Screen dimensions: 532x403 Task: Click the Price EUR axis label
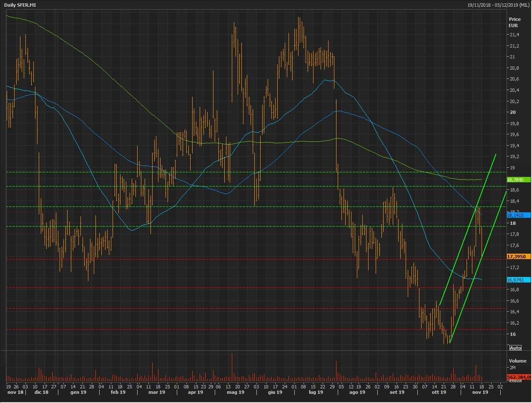(x=514, y=22)
